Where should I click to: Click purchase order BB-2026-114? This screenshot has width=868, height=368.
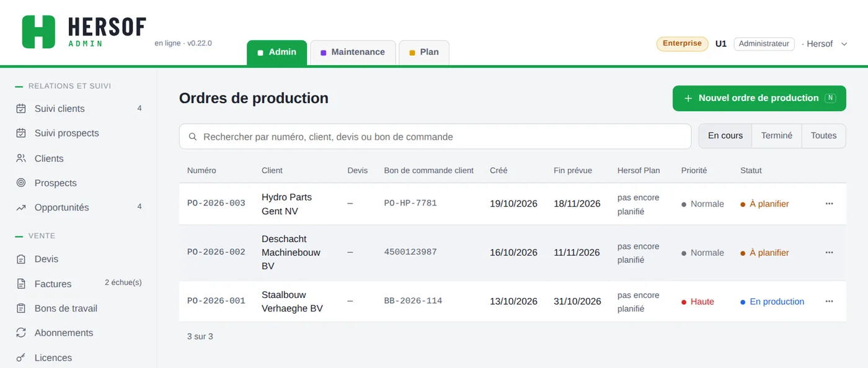pos(413,301)
